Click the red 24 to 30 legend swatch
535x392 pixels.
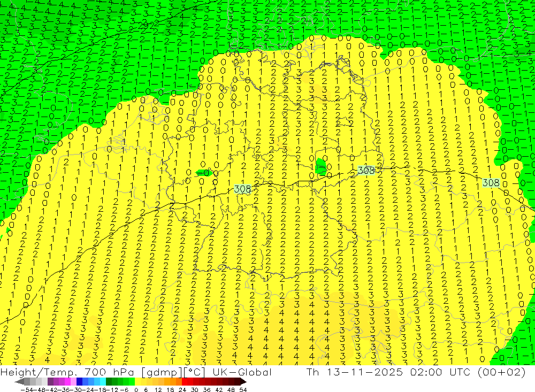[188, 381]
